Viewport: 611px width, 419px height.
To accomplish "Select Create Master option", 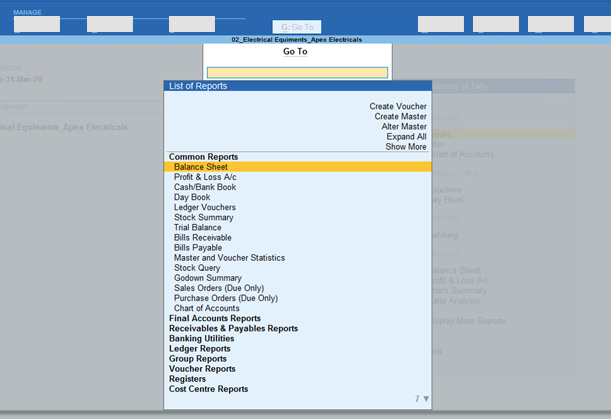I will [x=400, y=117].
